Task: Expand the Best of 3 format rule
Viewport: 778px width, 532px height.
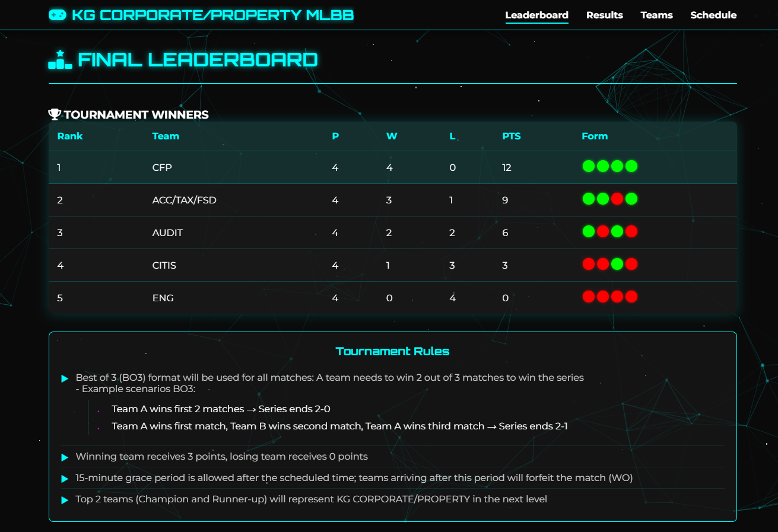Action: pos(65,378)
